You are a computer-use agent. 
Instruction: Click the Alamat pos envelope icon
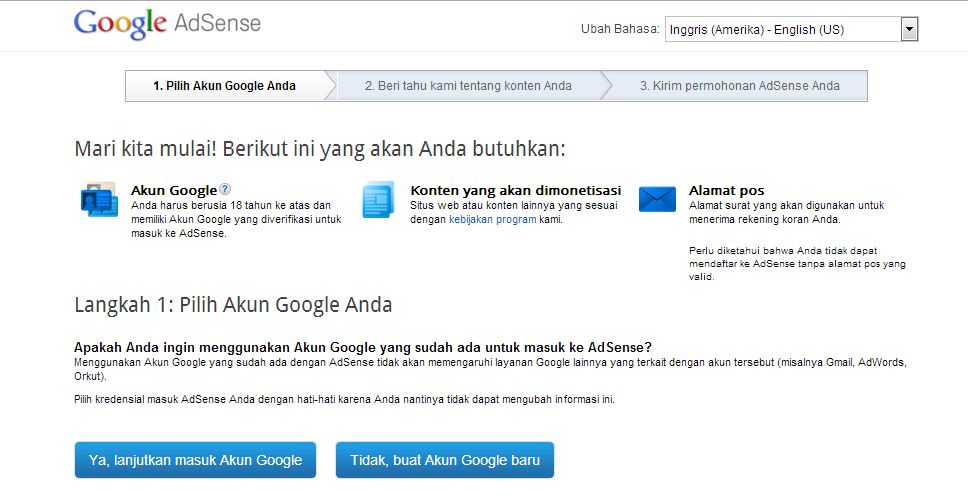pos(657,199)
